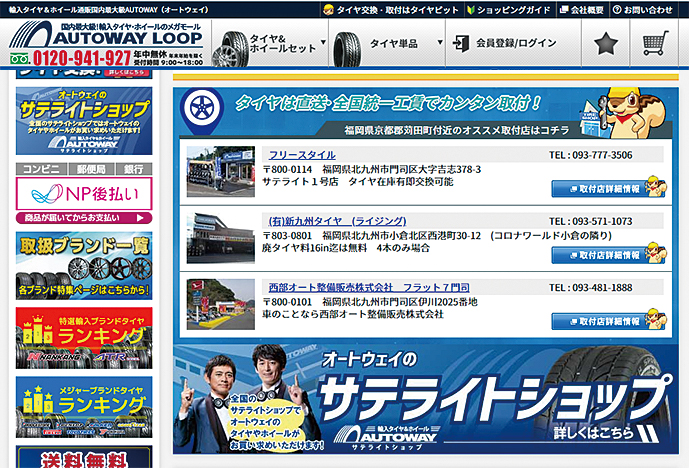Click the text 廃タイヤ料16in迄は無料 4本のみ場合
Viewport: 689px width, 468px height.
(345, 248)
